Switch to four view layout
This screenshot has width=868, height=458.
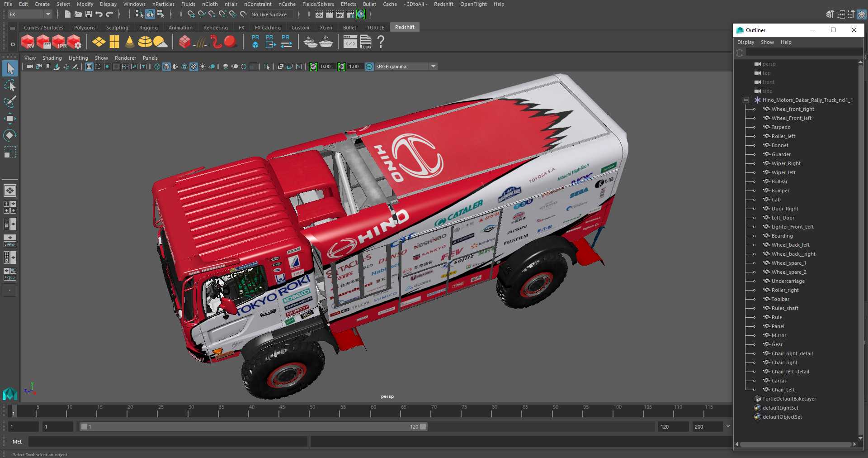10,207
